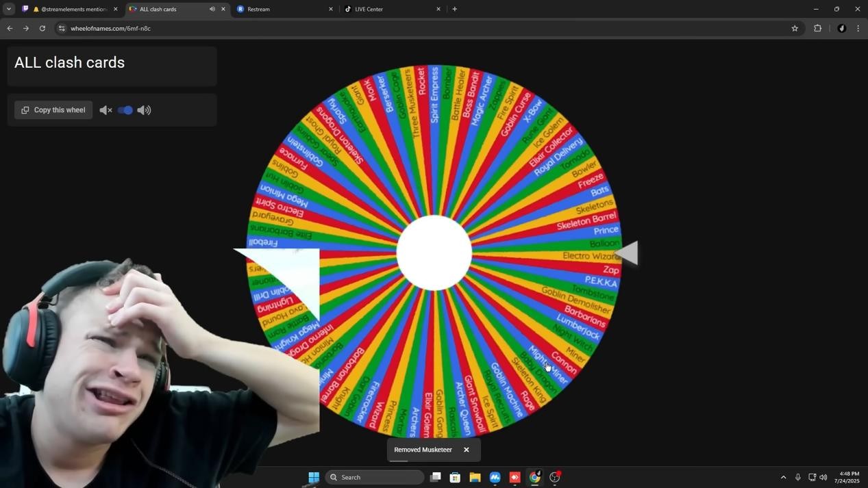The height and width of the screenshot is (488, 868).
Task: Toggle the wheel sound switch
Action: click(x=125, y=110)
